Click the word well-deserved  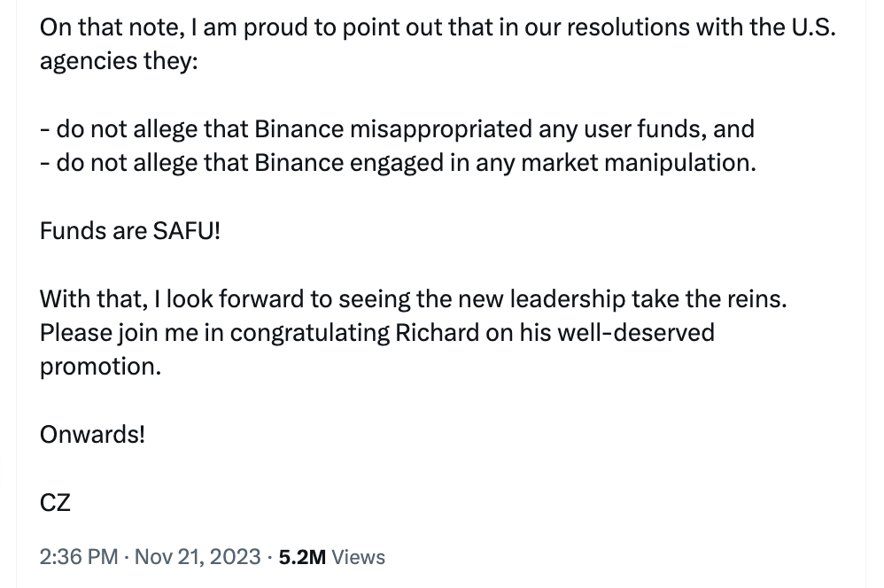coord(636,333)
